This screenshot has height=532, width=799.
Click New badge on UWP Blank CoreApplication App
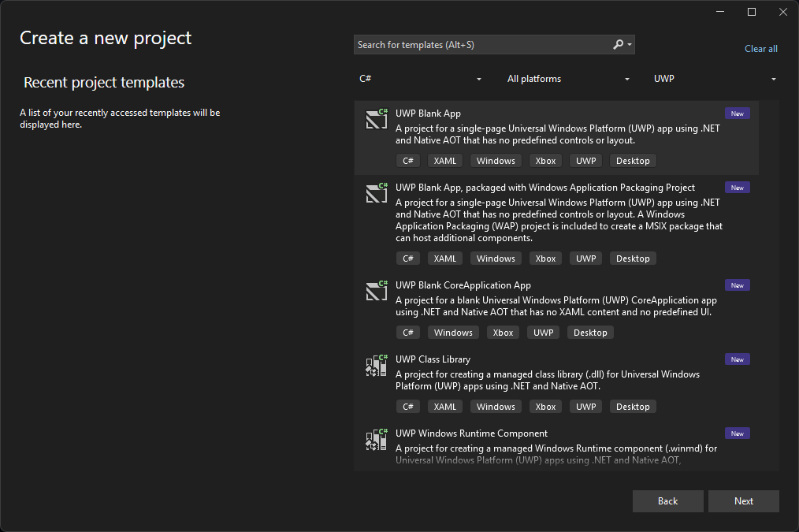click(x=738, y=285)
